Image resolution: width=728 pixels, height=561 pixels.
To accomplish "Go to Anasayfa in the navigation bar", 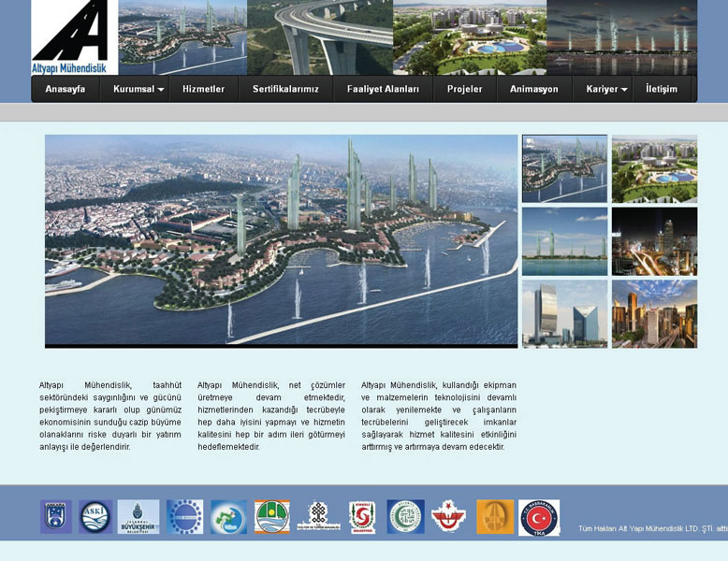I will [66, 89].
